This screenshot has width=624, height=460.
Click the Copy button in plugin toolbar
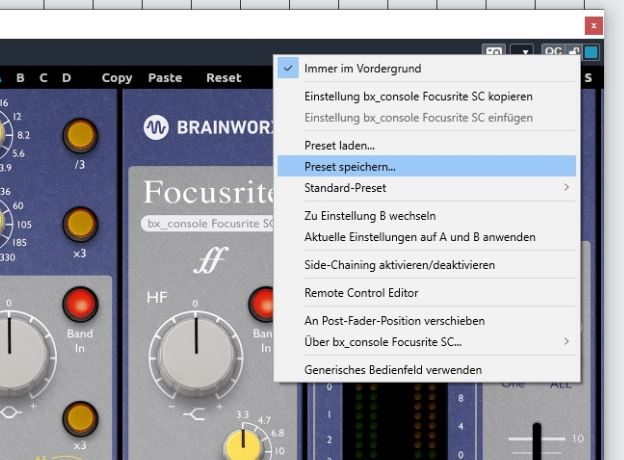pyautogui.click(x=117, y=78)
